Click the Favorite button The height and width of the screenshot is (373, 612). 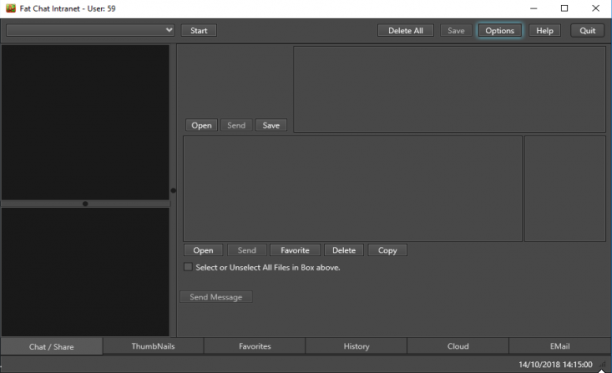click(x=295, y=250)
